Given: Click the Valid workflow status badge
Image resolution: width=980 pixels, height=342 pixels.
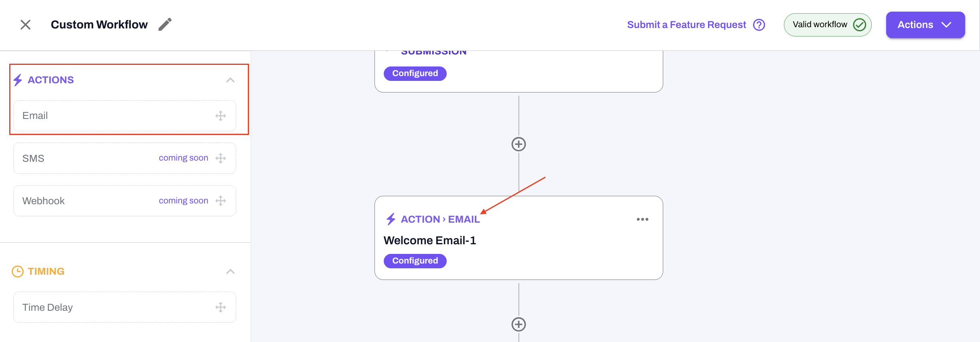Looking at the screenshot, I should [827, 25].
